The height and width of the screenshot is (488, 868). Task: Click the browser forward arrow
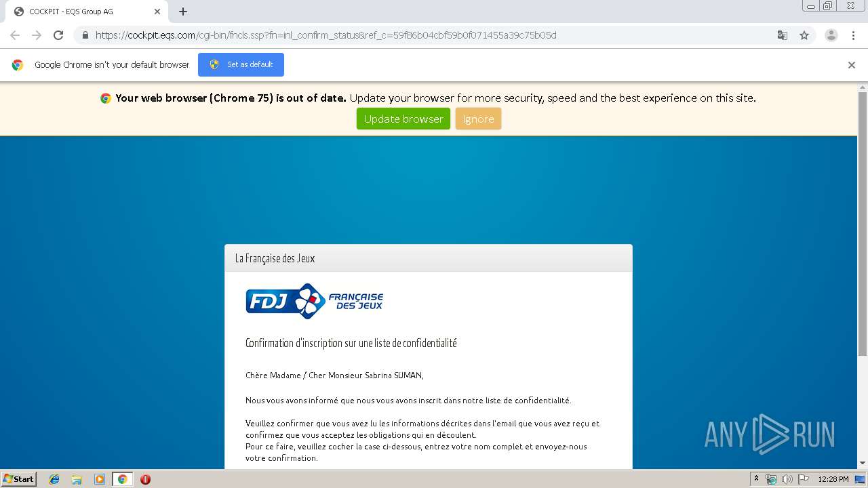tap(37, 35)
